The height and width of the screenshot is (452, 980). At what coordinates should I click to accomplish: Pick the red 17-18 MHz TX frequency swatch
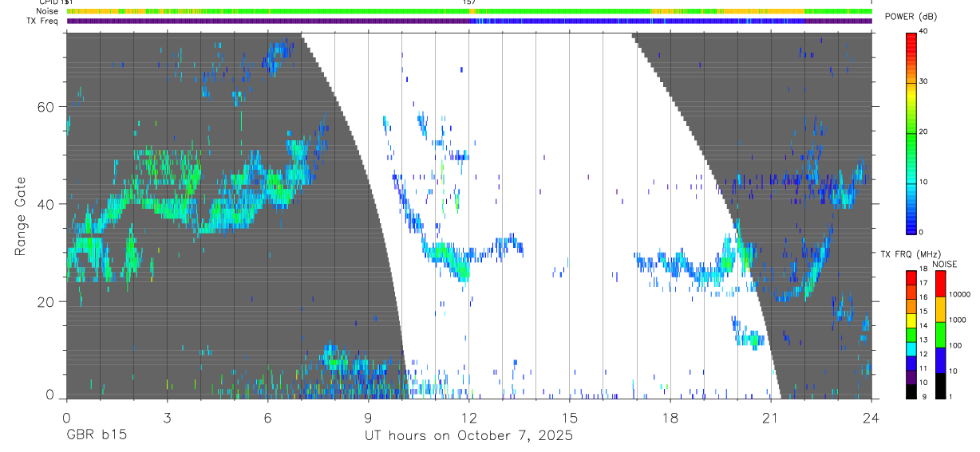pyautogui.click(x=911, y=277)
